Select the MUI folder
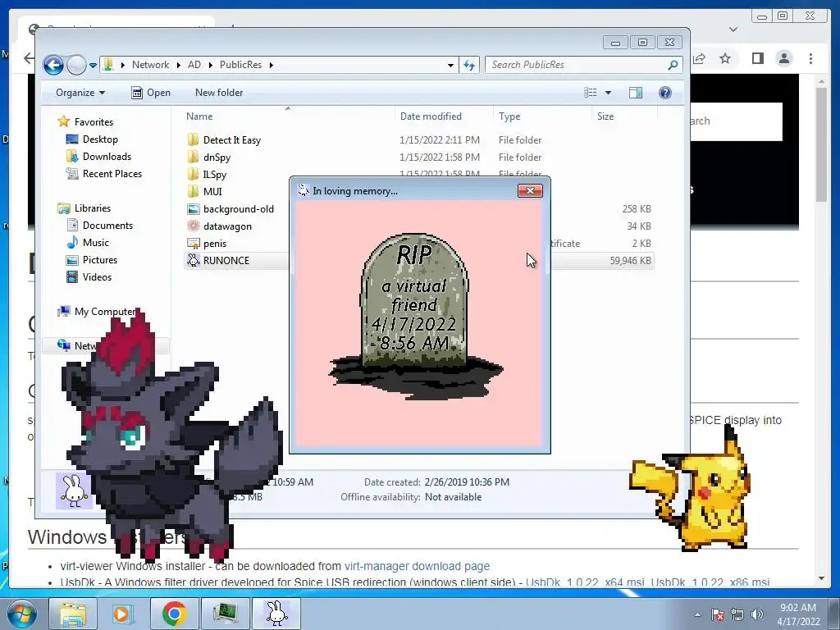This screenshot has height=630, width=840. pyautogui.click(x=212, y=192)
